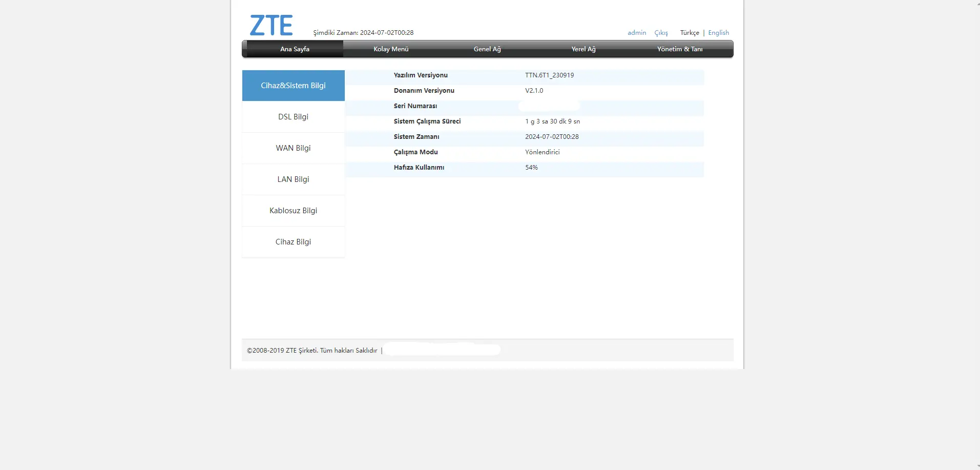This screenshot has width=980, height=470.
Task: Open Yönetim & Tanı tab
Action: [x=680, y=49]
